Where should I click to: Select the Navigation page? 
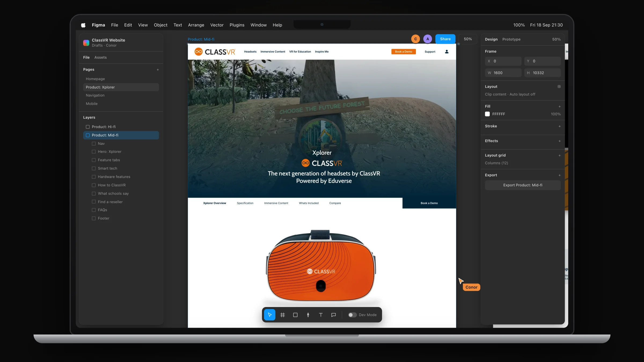121,95
